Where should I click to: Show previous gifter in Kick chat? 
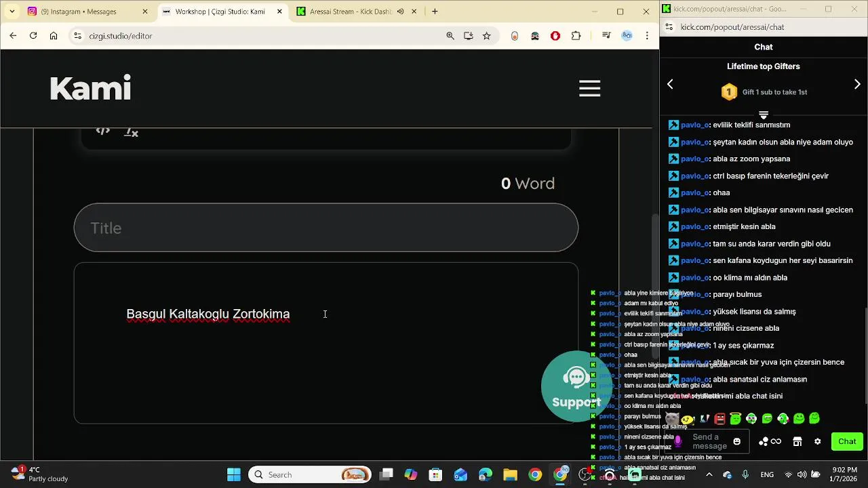(670, 84)
